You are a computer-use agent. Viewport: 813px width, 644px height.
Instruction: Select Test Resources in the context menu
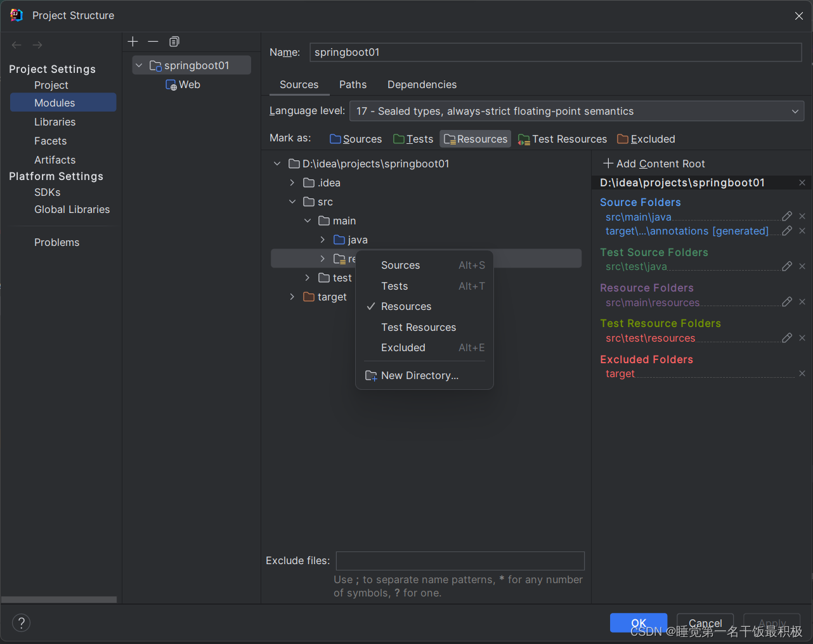coord(419,327)
